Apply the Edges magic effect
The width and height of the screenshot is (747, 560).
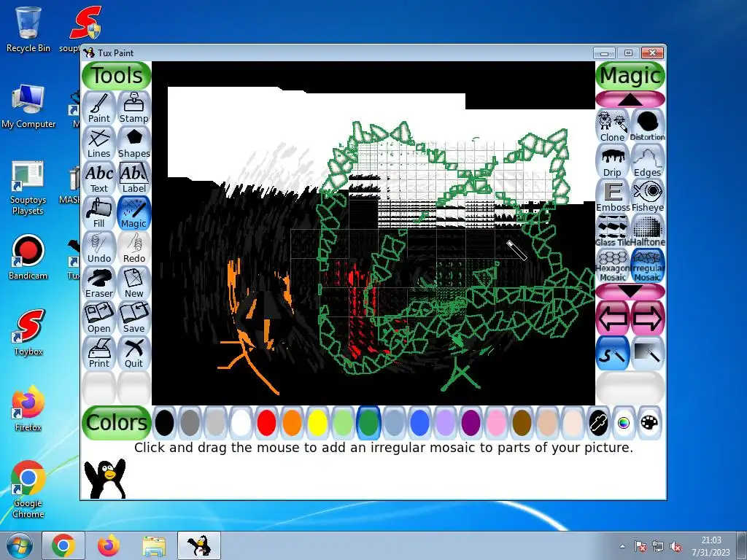pos(648,161)
